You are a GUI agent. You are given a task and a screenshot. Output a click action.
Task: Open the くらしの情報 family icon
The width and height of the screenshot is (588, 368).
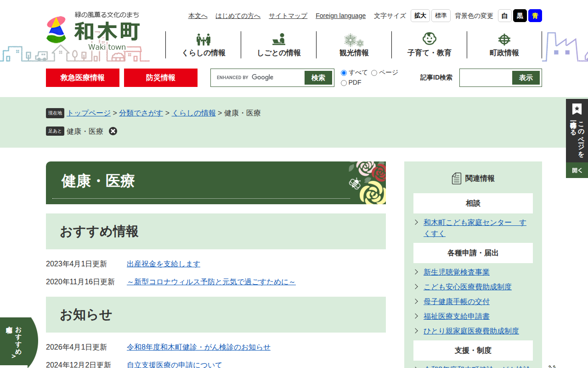point(204,40)
